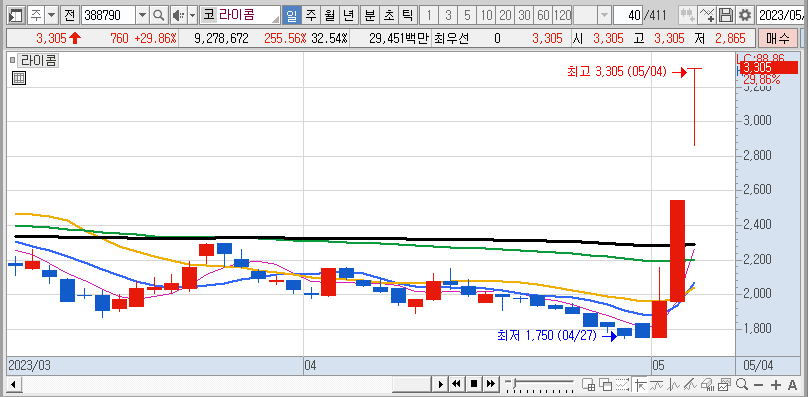Screen dimensions: 808x397
Task: Click the 매수 buy button
Action: point(778,39)
